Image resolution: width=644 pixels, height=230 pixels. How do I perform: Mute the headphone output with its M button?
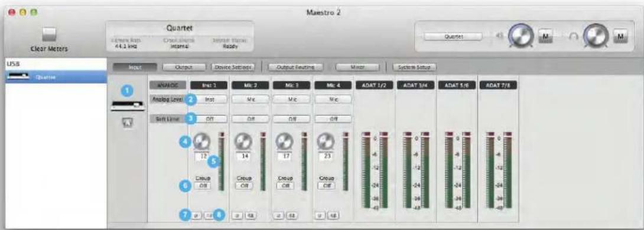pyautogui.click(x=620, y=36)
